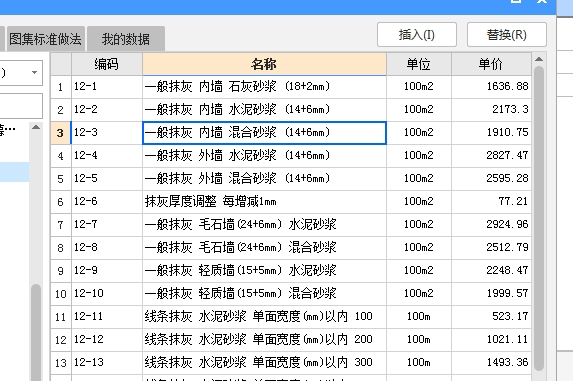Select code cell 12-11
Screen dimensions: 573x381
[x=107, y=317]
